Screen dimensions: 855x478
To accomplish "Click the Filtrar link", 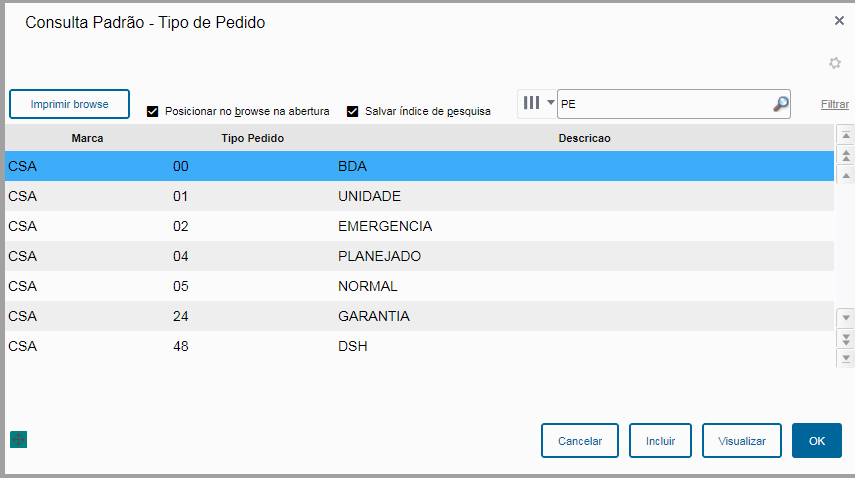I will coord(835,104).
